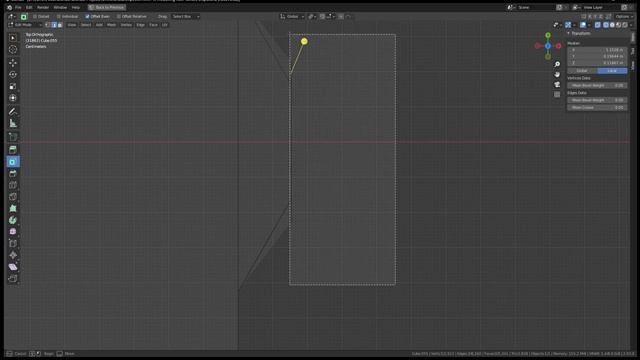Viewport: 640px width, 360px height.
Task: Open the Help menu
Action: (x=76, y=7)
